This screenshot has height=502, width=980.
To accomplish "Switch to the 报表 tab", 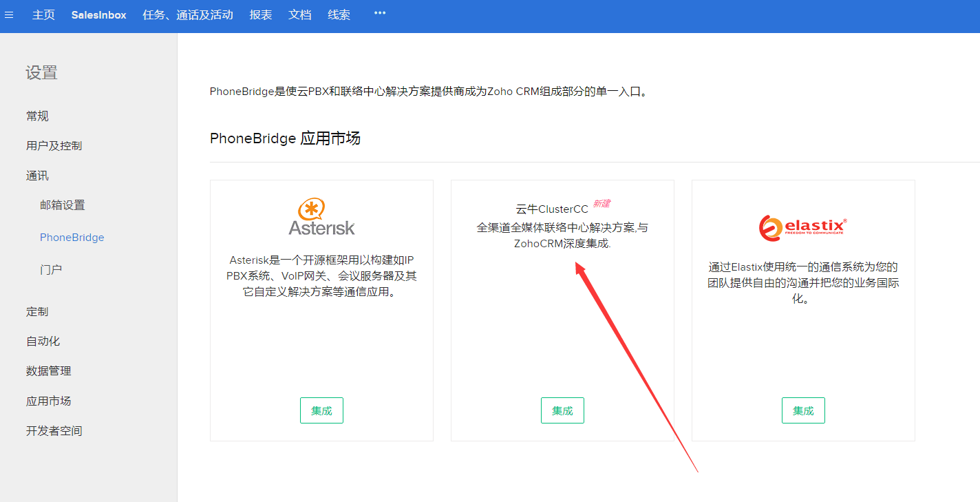I will pos(261,14).
